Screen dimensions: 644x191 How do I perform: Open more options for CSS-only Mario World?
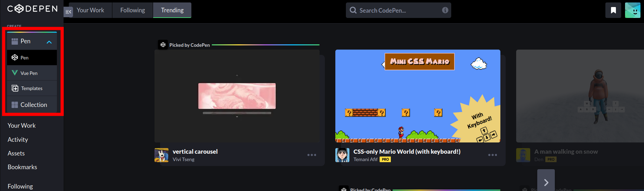click(x=492, y=155)
